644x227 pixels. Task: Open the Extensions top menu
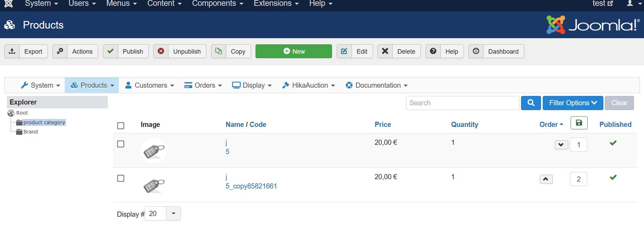coord(276,3)
